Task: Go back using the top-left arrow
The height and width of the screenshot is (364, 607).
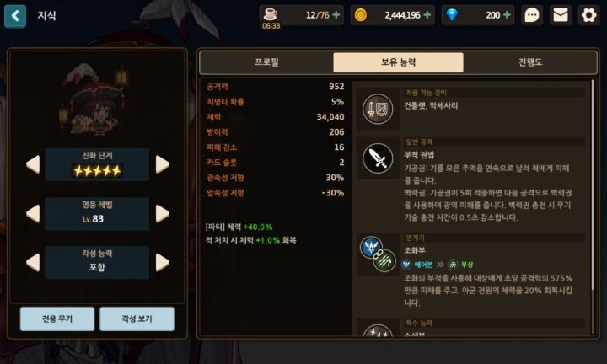Action: (15, 16)
